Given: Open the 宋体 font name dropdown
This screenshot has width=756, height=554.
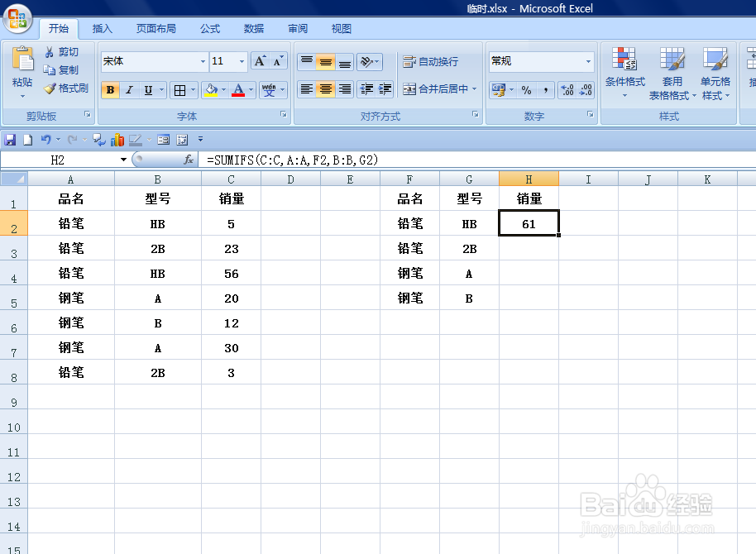Looking at the screenshot, I should 201,60.
